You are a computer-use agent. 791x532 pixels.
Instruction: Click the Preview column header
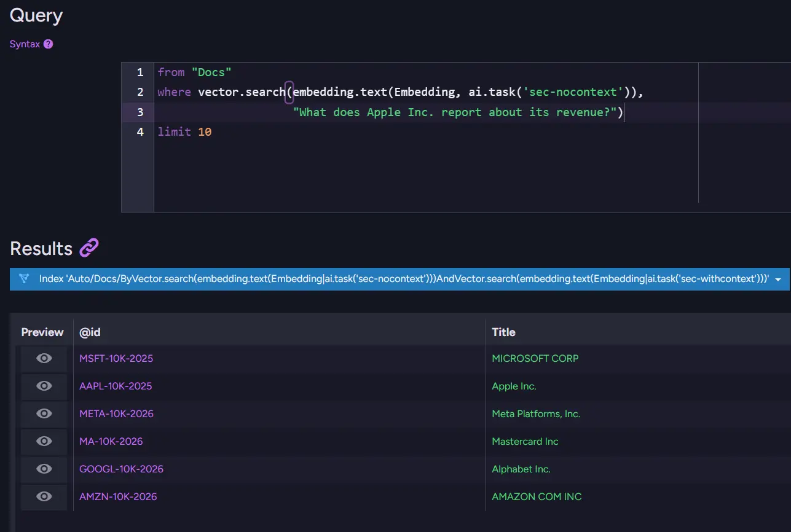[42, 332]
